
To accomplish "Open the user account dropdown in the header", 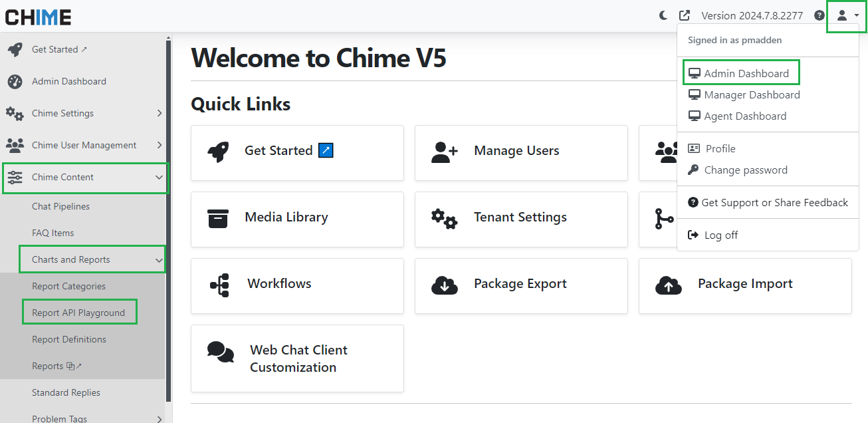I will coord(847,15).
